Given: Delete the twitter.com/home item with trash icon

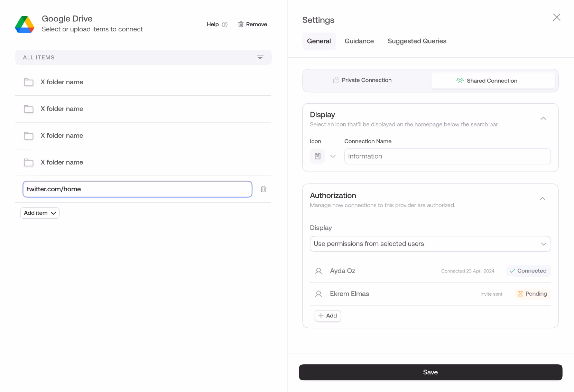Looking at the screenshot, I should [x=263, y=189].
